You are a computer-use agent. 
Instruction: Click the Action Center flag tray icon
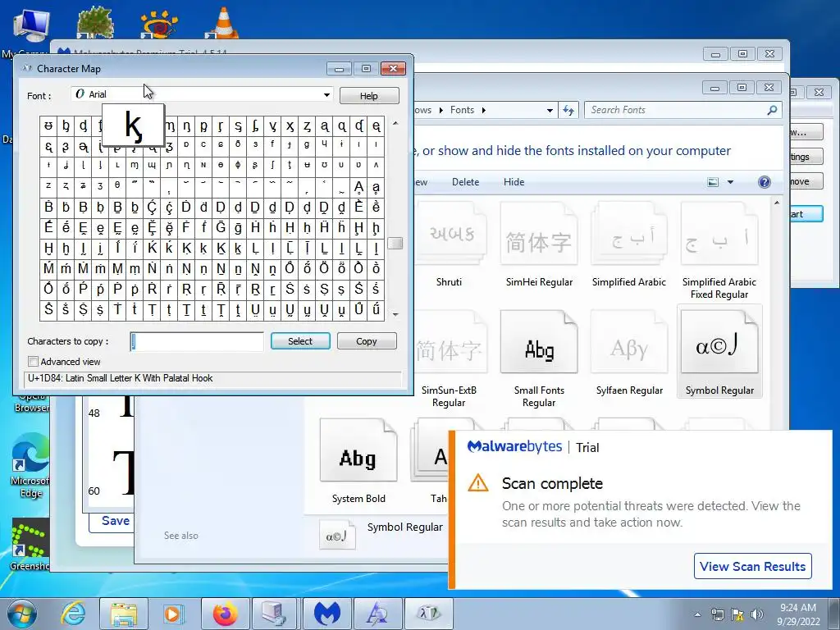pos(737,614)
